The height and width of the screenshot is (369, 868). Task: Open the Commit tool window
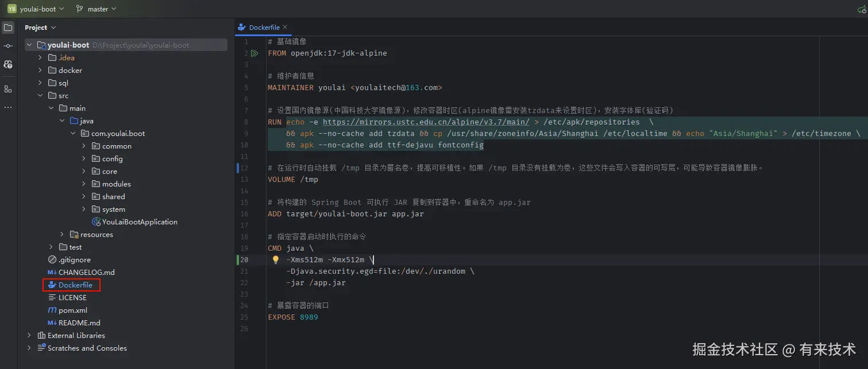pos(8,46)
